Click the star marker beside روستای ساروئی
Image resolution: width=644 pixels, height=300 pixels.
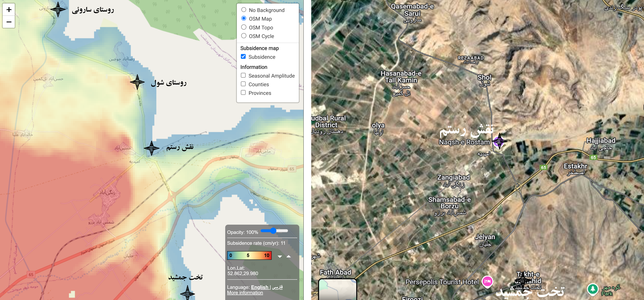58,9
